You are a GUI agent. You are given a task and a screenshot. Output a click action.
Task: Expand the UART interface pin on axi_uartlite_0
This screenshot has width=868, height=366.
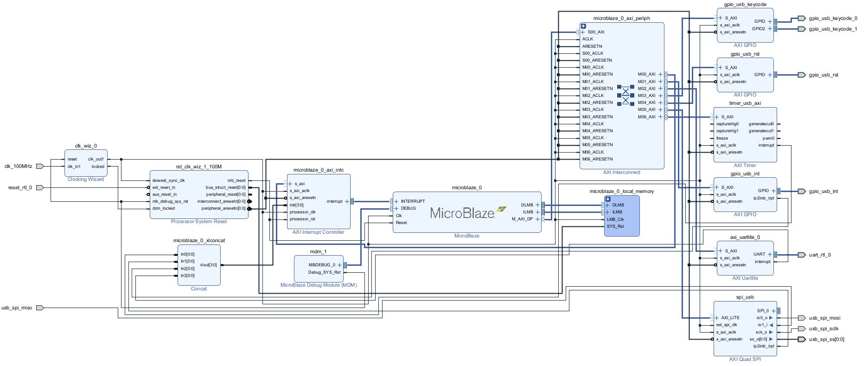click(x=770, y=254)
